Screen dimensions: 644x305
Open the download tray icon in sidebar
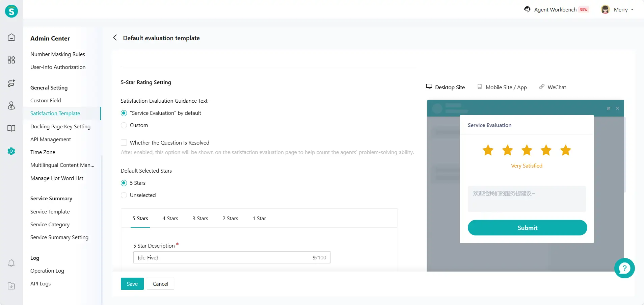point(11,286)
